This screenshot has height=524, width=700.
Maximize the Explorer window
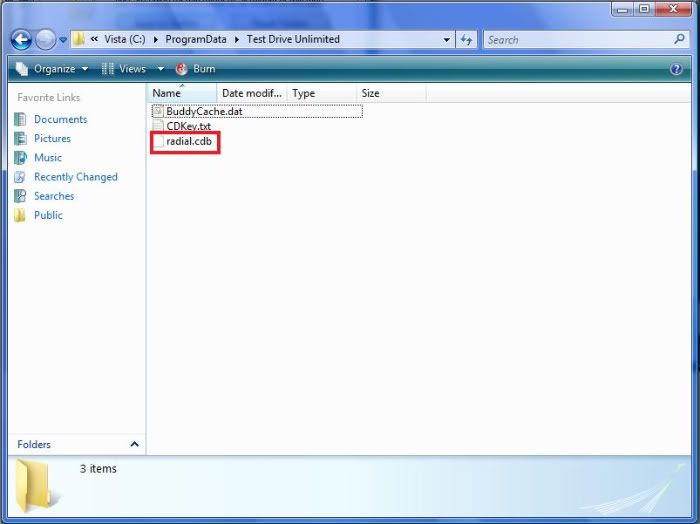[x=644, y=9]
